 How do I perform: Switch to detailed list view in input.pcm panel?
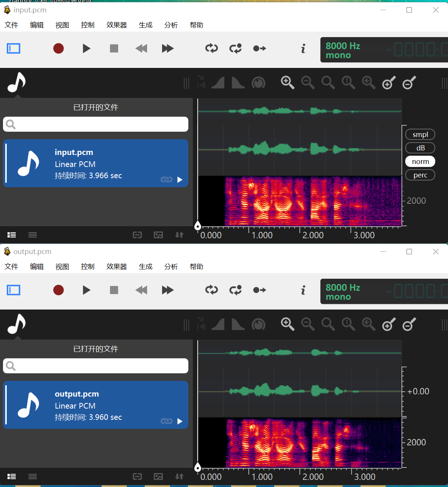pos(12,235)
